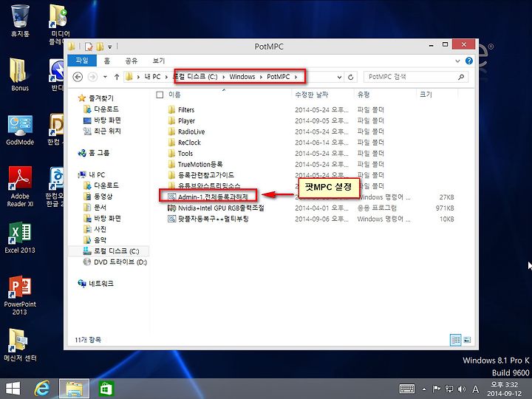532x399 pixels.
Task: Switch to details view layout icon
Action: pos(455,339)
